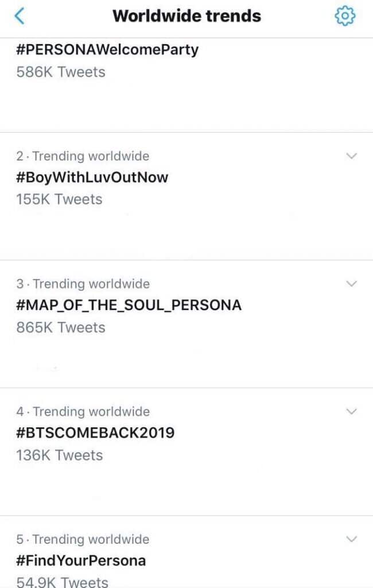View the #BTSCOMEBACK2019 trend
The height and width of the screenshot is (588, 373).
coord(95,432)
